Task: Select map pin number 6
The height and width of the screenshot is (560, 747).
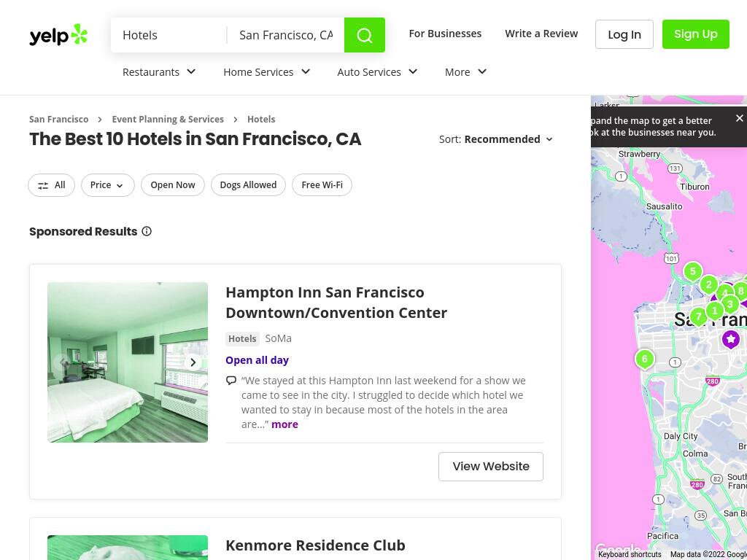Action: coord(645,359)
